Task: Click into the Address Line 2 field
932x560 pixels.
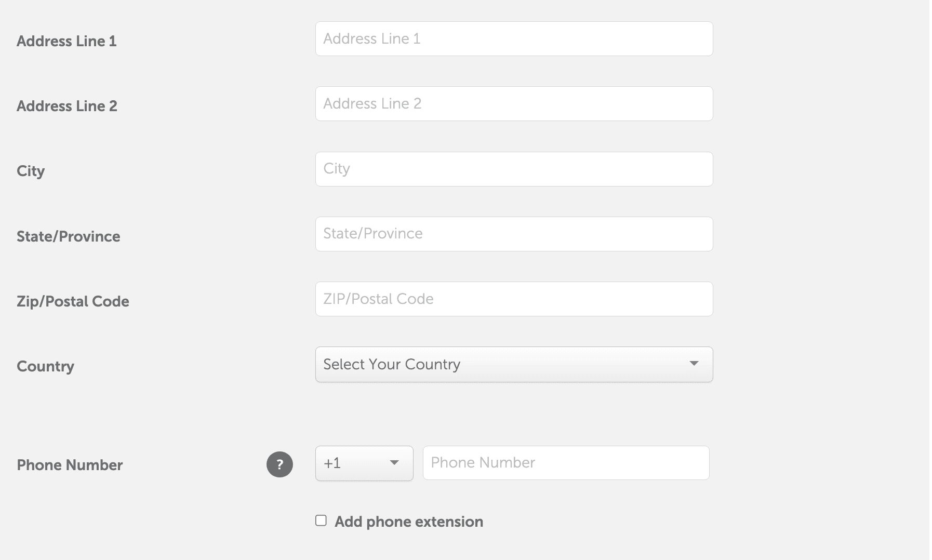Action: tap(513, 104)
